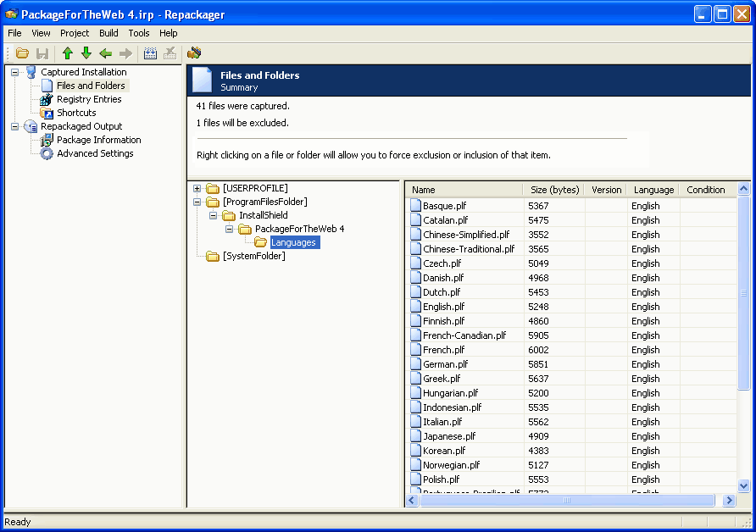The image size is (756, 532).
Task: Click the green up arrow toolbar icon
Action: click(68, 53)
